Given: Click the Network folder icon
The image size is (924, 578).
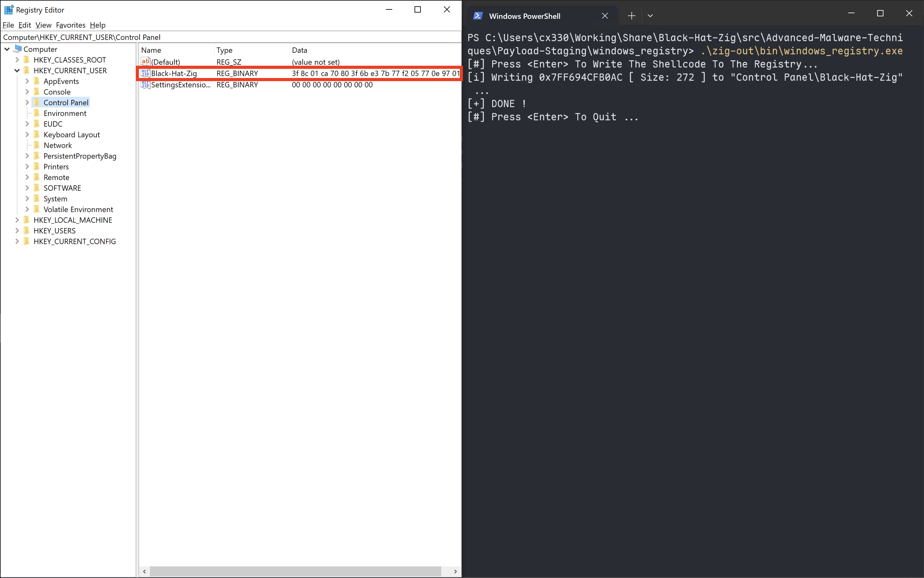Looking at the screenshot, I should pyautogui.click(x=37, y=145).
